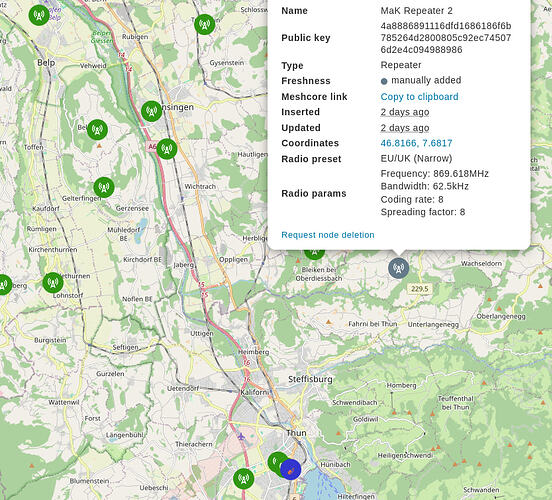Click the Inserted '2 days ago' timestamp
This screenshot has height=500, width=552.
coord(405,112)
